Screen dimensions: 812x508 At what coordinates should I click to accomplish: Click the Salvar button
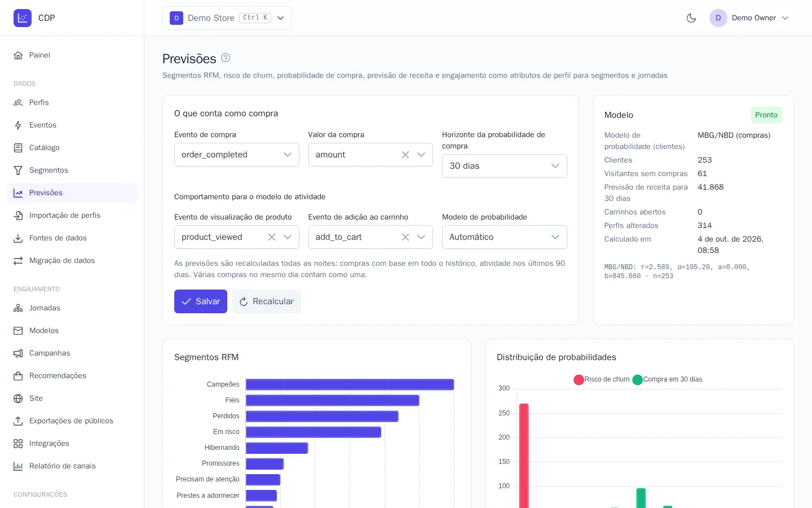click(201, 301)
